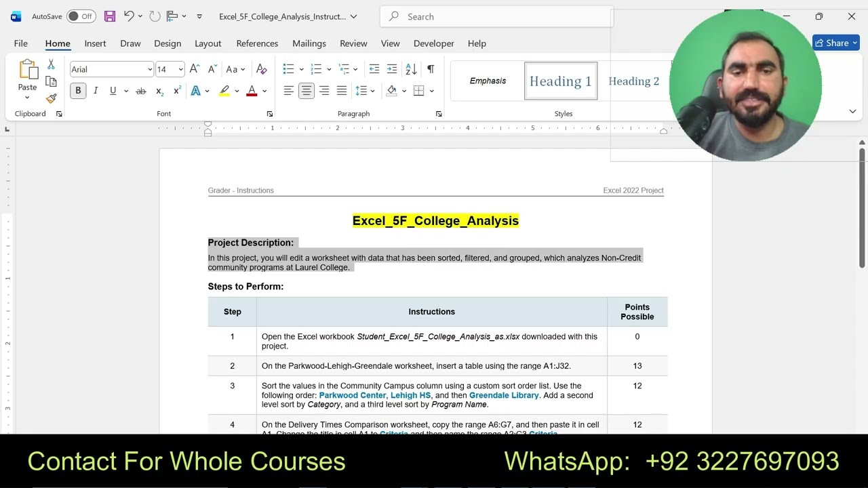Screen dimensions: 868x488
Task: Click the Parkwood Center text in step 3
Action: (x=353, y=395)
